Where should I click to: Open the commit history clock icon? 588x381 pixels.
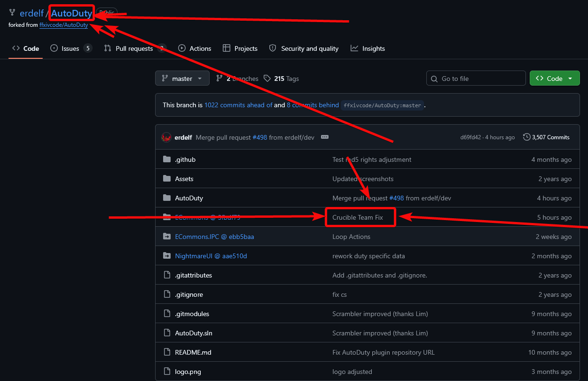[526, 137]
